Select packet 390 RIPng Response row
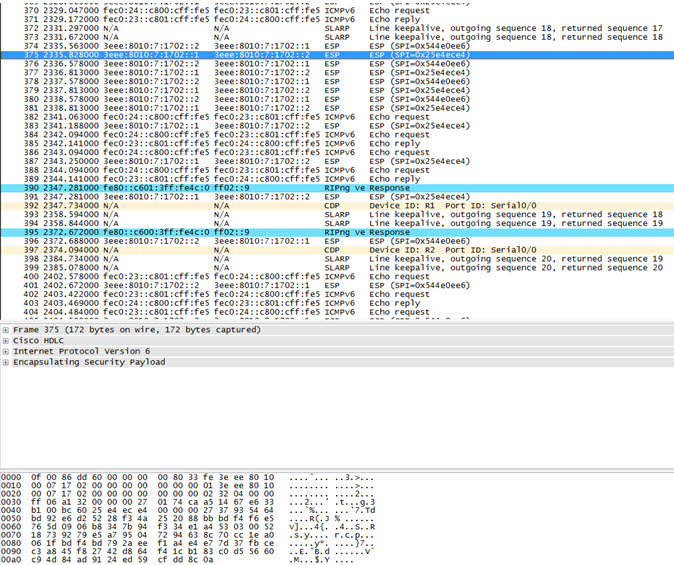The image size is (674, 565). (337, 188)
